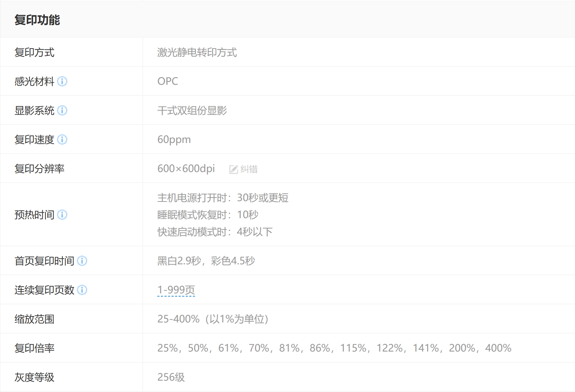Select the 600×600dpi resolution value
This screenshot has width=575, height=392.
point(186,169)
